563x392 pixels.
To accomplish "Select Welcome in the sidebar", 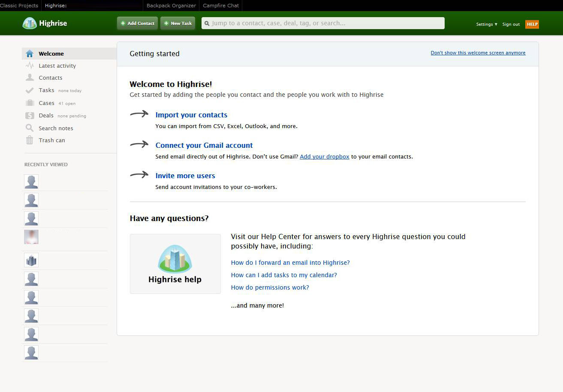I will tap(69, 54).
